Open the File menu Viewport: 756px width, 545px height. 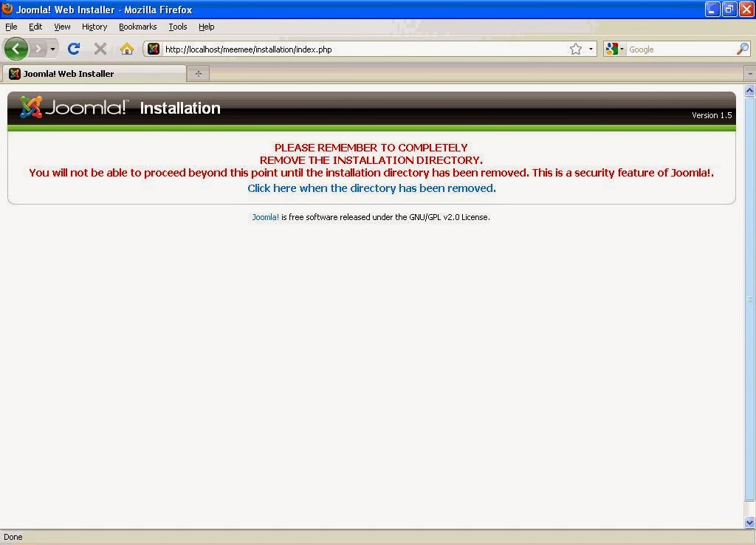pyautogui.click(x=11, y=27)
